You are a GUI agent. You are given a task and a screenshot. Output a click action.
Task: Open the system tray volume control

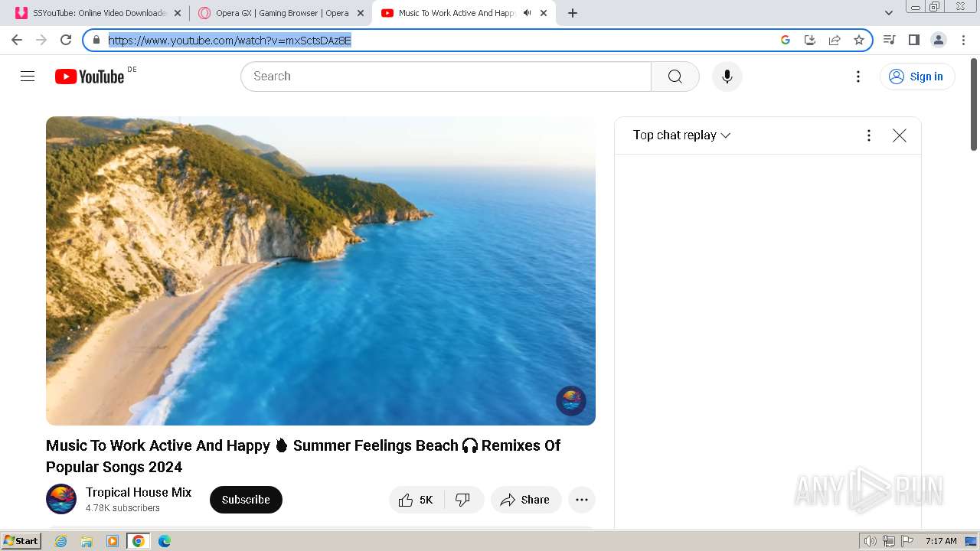870,541
